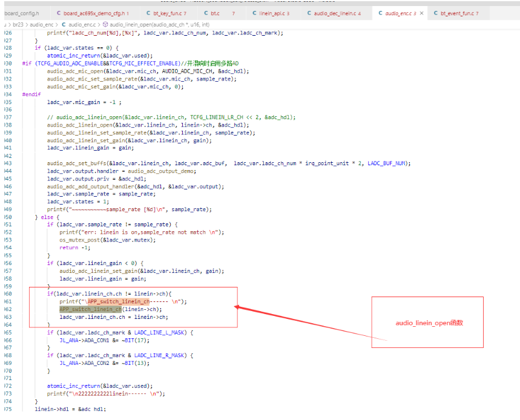520x420 pixels.
Task: Click the audio_adc_mic_set_sample_rate call
Action: pos(92,79)
